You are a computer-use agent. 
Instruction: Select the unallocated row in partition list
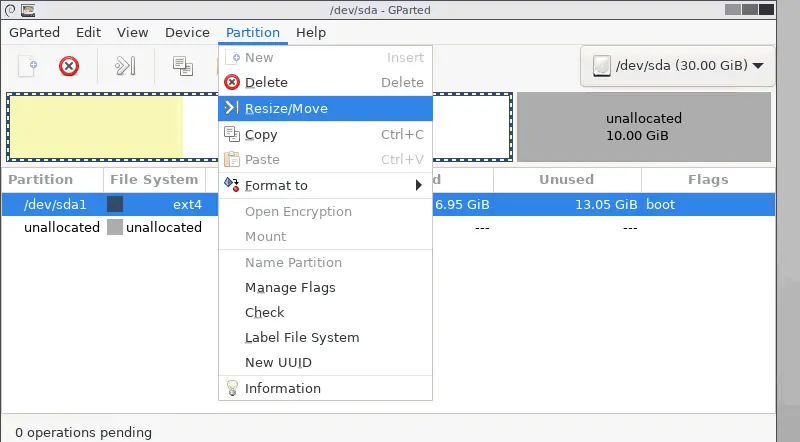(x=388, y=227)
